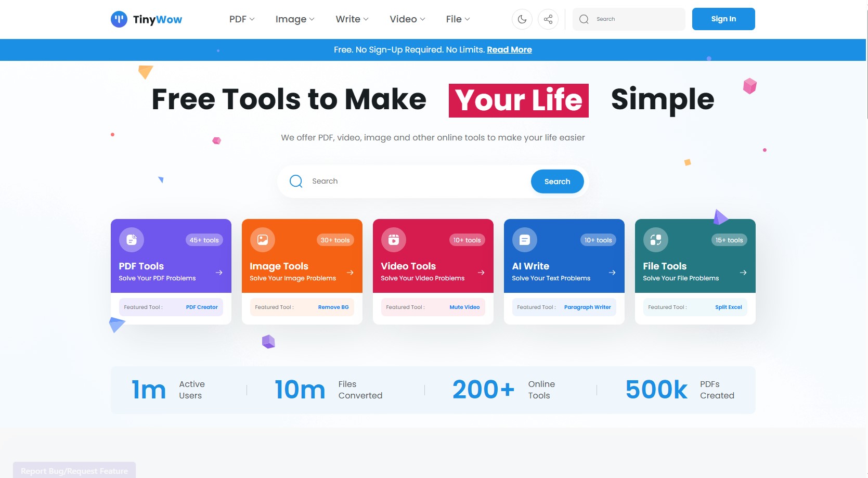This screenshot has width=868, height=478.
Task: Expand the Image dropdown menu
Action: (x=295, y=19)
